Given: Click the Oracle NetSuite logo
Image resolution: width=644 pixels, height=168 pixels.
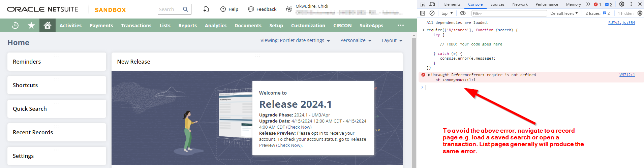Looking at the screenshot, I should [42, 9].
